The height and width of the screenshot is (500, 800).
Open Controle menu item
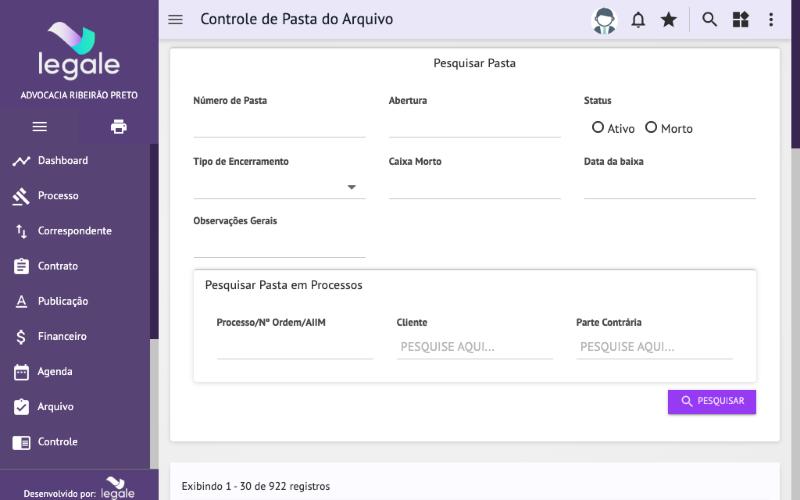[57, 442]
